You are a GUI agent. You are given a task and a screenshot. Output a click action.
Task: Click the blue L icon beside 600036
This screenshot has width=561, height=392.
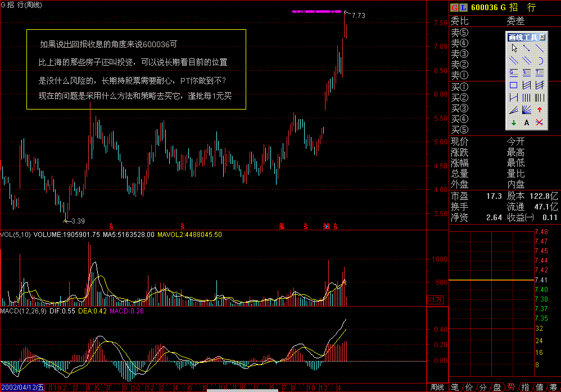[464, 7]
